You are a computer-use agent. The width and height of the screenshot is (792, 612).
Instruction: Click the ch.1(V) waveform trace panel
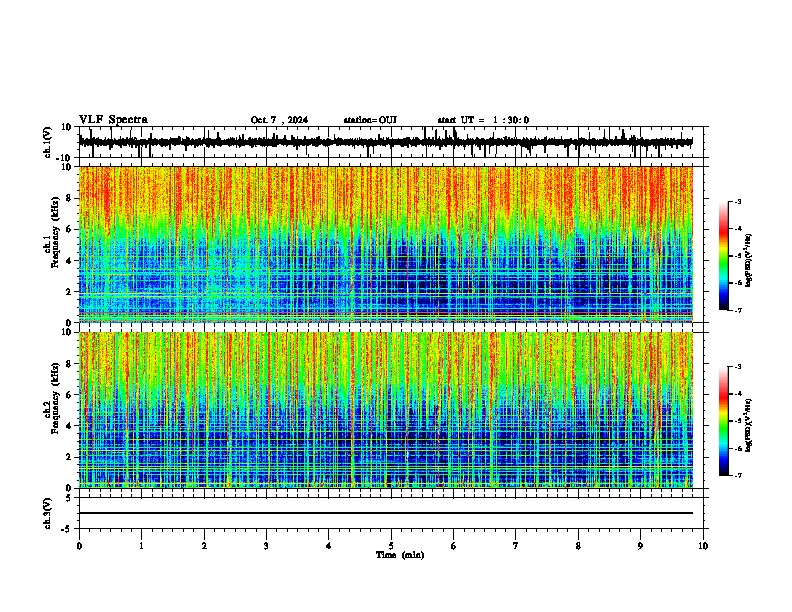click(391, 142)
